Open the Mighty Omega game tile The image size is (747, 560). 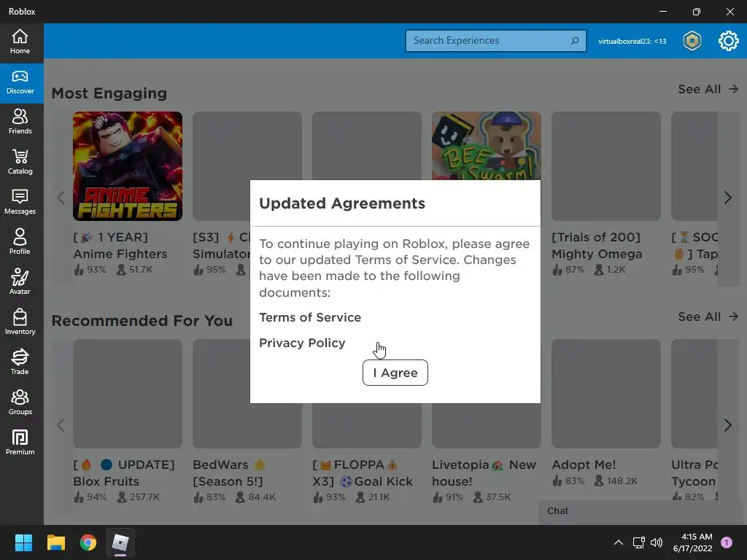(606, 166)
